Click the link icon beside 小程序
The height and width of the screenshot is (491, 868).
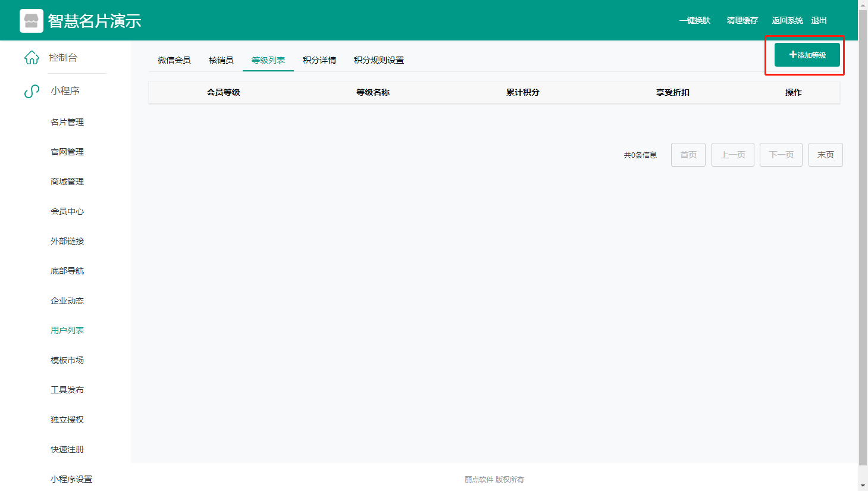(32, 91)
